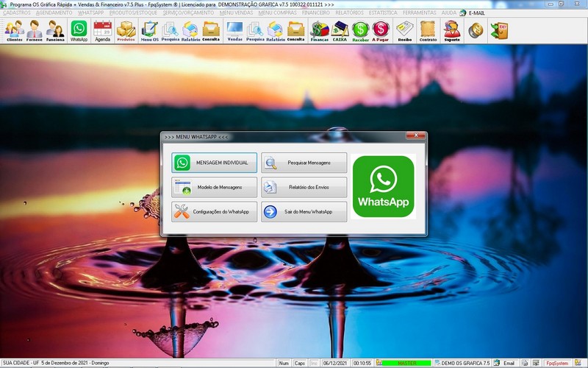The width and height of the screenshot is (588, 368).
Task: Click the clock 00:10:55 in status bar
Action: click(362, 363)
